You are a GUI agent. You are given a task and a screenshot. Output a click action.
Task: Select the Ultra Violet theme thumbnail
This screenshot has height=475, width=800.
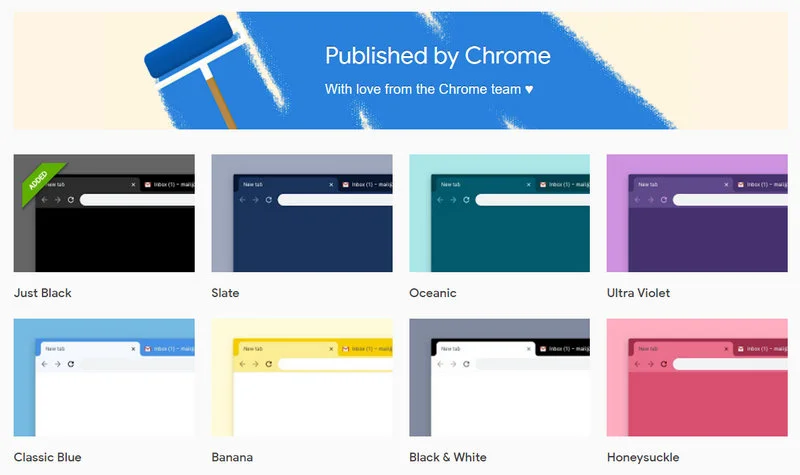click(697, 213)
